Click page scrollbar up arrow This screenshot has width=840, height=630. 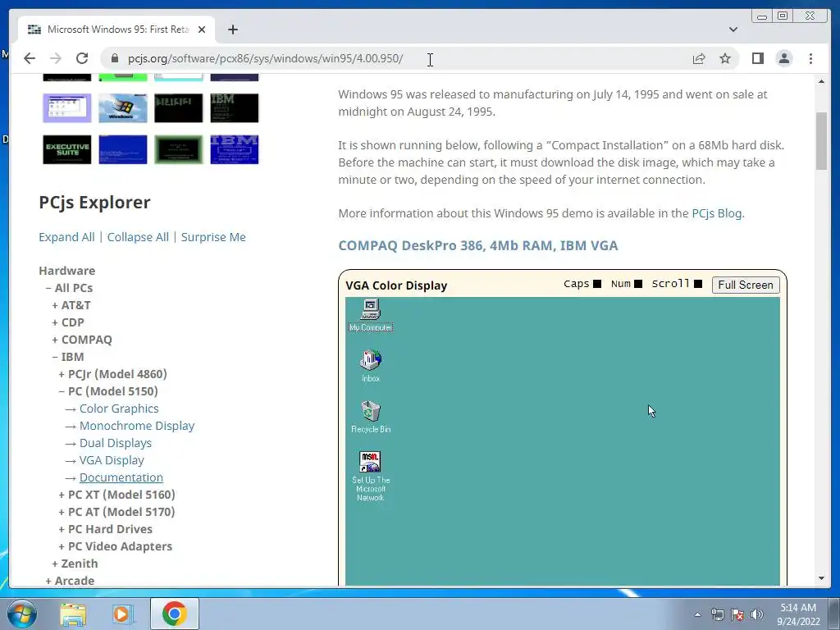coord(821,81)
